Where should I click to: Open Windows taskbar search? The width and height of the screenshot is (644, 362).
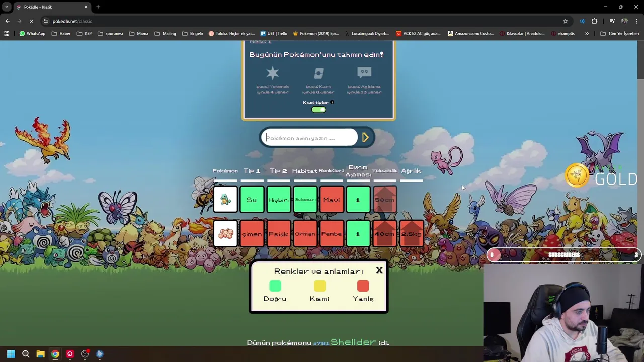click(x=26, y=354)
